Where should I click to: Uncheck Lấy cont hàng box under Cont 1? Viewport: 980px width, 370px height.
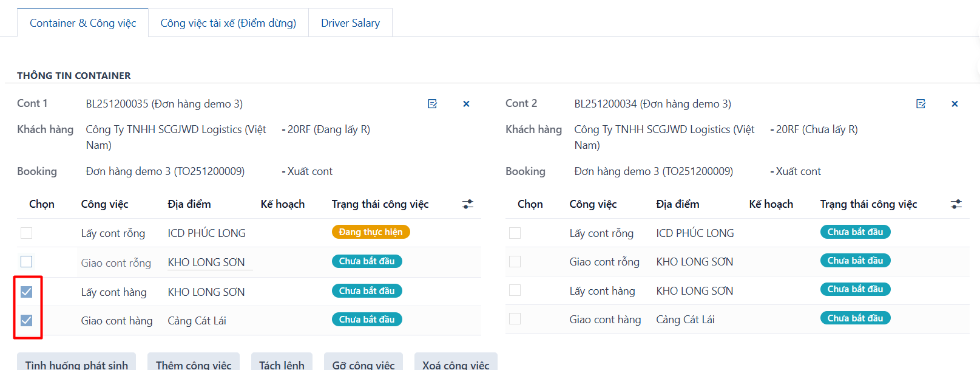point(26,292)
